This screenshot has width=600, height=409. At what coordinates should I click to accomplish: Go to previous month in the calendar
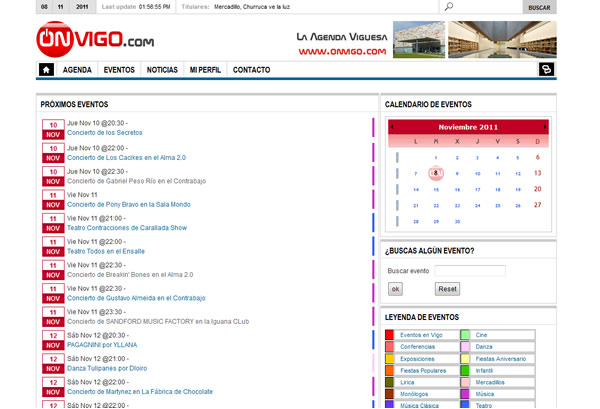coord(392,127)
